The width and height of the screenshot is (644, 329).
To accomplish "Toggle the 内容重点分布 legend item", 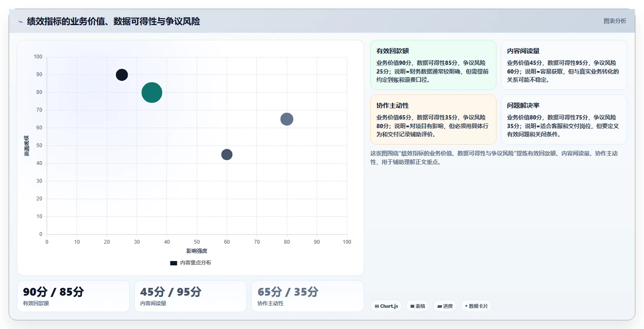I will point(191,263).
